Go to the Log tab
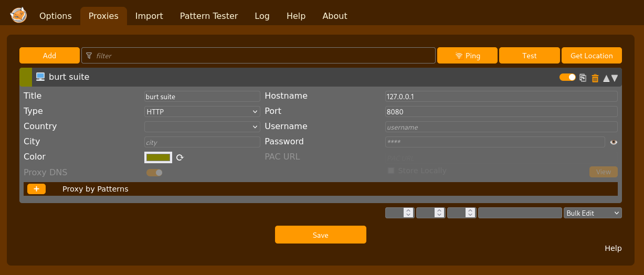This screenshot has height=275, width=644. click(x=262, y=16)
